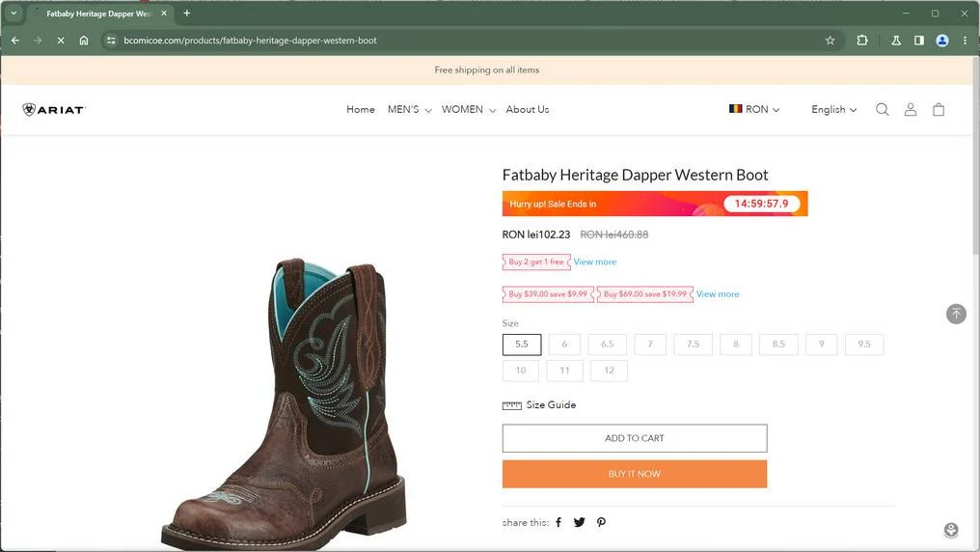
Task: Select size 8
Action: tap(736, 345)
